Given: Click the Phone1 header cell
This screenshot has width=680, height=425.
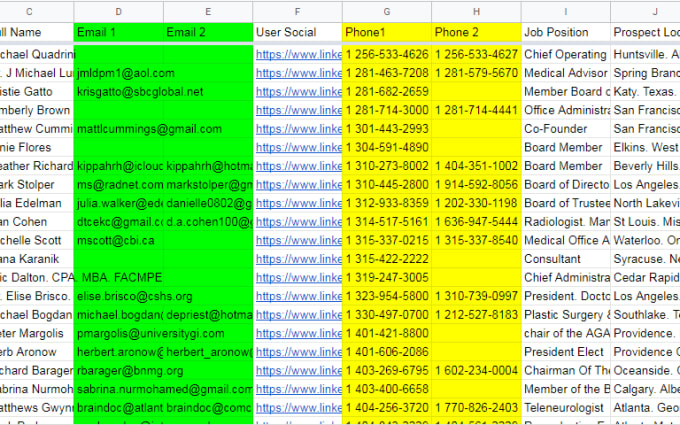Looking at the screenshot, I should pyautogui.click(x=387, y=33).
